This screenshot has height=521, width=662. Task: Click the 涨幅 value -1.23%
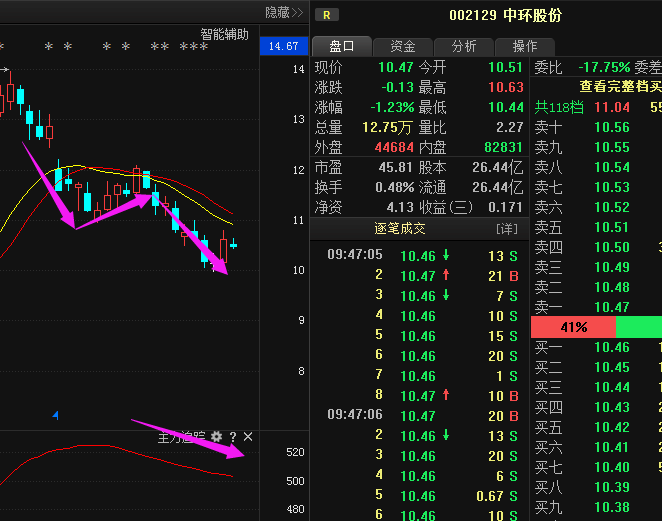392,107
